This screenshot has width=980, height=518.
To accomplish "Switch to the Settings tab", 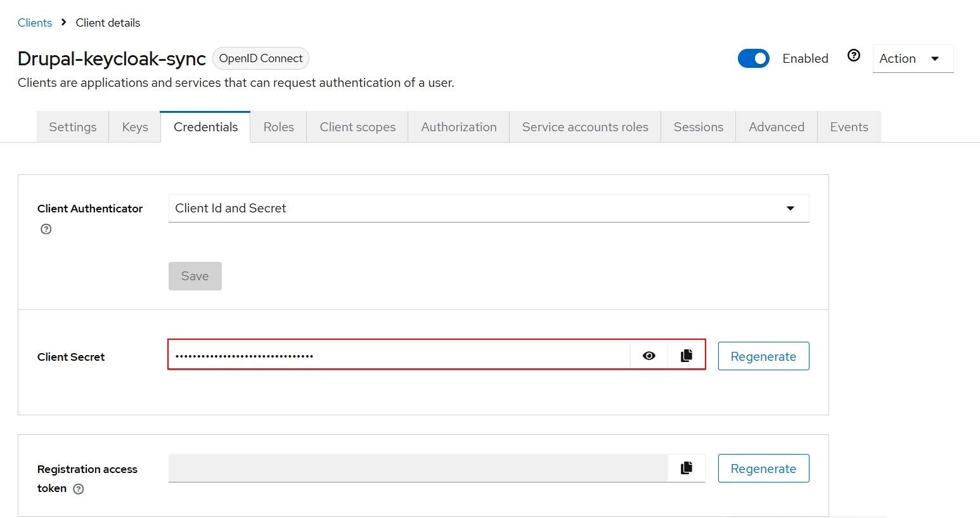I will pyautogui.click(x=73, y=127).
